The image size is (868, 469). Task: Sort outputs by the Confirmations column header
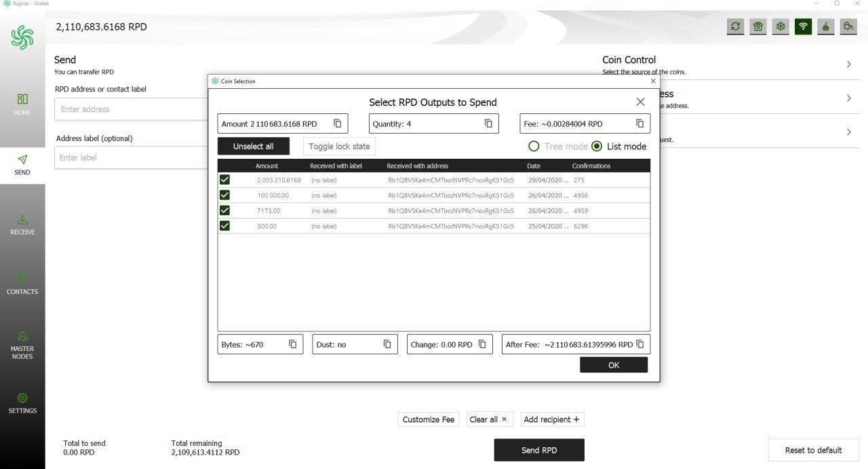591,166
